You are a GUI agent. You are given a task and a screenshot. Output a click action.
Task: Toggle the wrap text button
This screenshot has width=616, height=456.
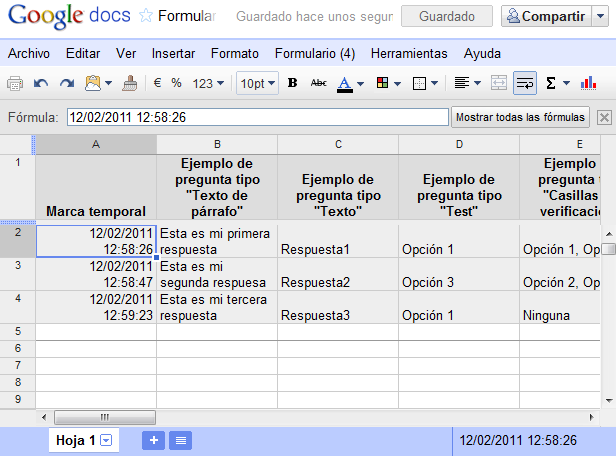[525, 83]
